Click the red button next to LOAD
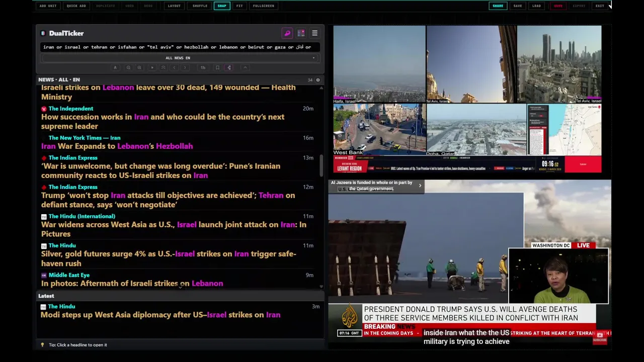Viewport: 644px width, 362px height. pyautogui.click(x=558, y=6)
